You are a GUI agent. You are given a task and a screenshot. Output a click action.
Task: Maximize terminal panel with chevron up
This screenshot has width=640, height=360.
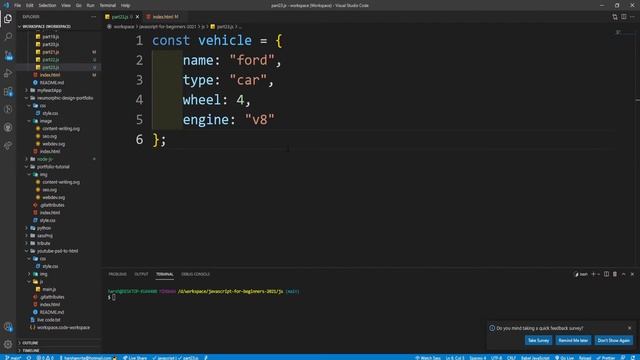624,274
